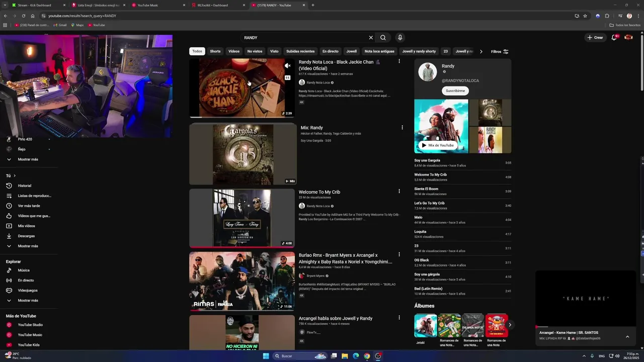Play Loquita from the song list

[462, 234]
